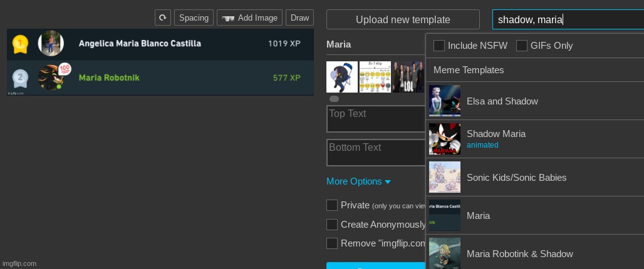The width and height of the screenshot is (644, 269).
Task: Click the Add Image button
Action: point(250,18)
